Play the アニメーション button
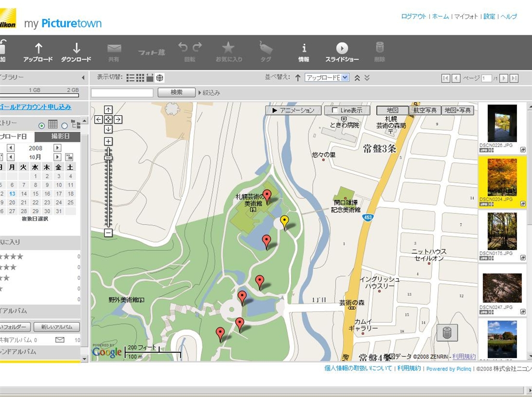 pyautogui.click(x=294, y=110)
